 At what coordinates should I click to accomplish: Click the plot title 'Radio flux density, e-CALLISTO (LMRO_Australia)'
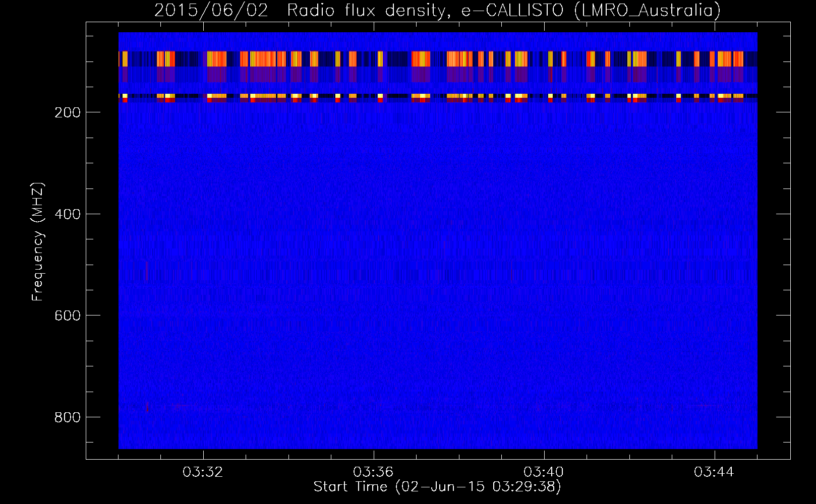504,10
